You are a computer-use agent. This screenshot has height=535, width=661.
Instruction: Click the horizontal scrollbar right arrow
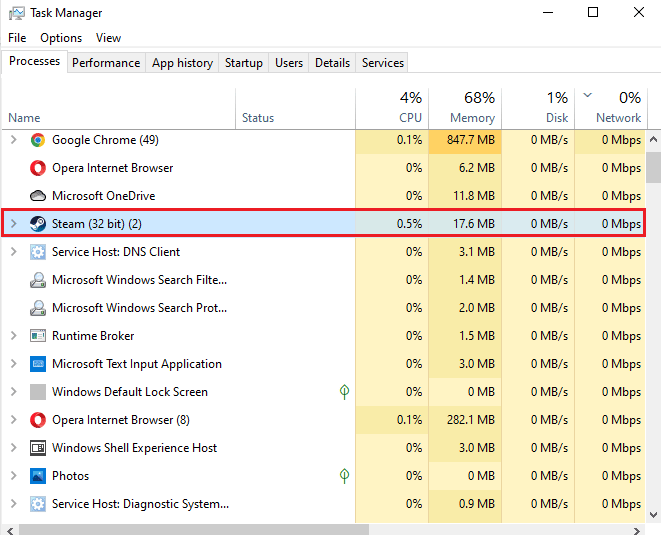point(637,530)
